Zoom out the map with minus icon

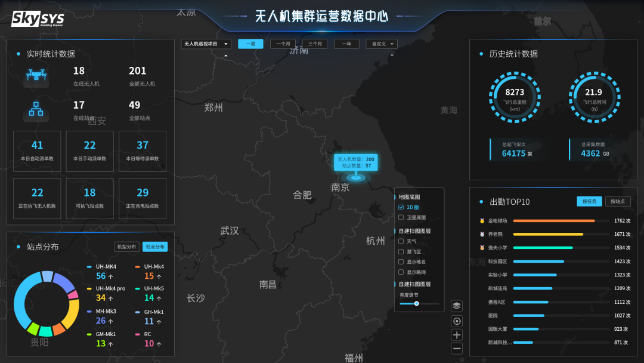tap(457, 349)
